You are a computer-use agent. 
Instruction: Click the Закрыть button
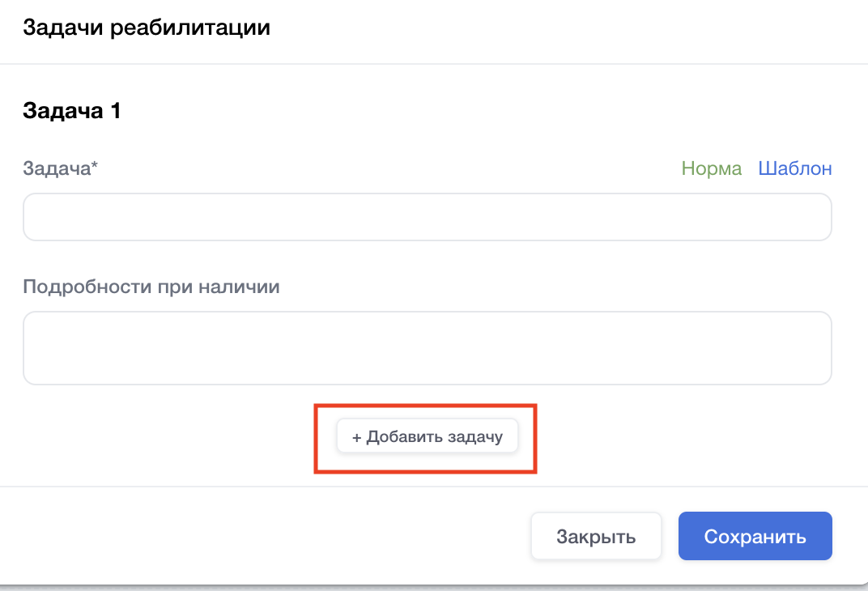click(596, 537)
